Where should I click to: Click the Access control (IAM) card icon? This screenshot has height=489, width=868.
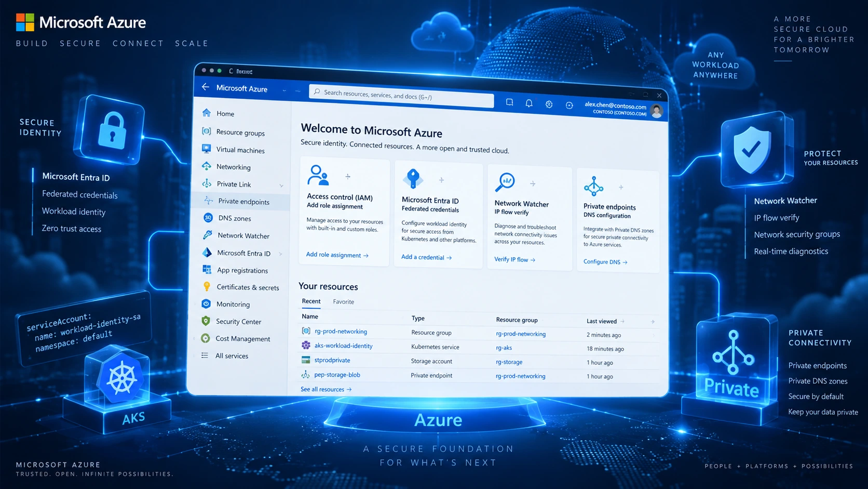coord(318,175)
